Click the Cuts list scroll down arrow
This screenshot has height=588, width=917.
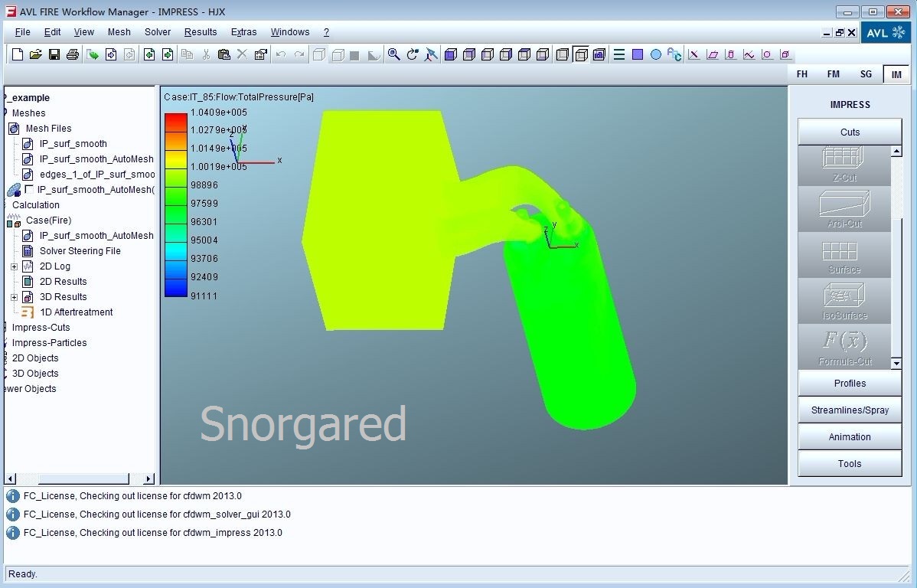pos(896,364)
